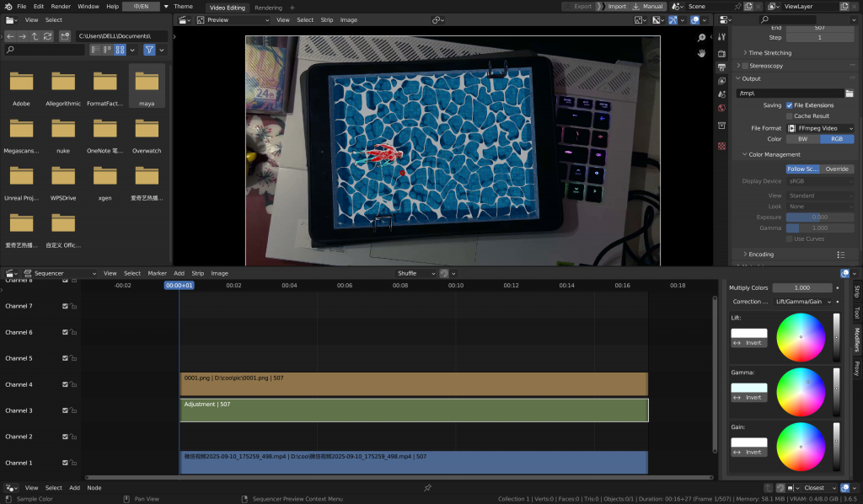Expand the Encoding panel

pos(761,254)
